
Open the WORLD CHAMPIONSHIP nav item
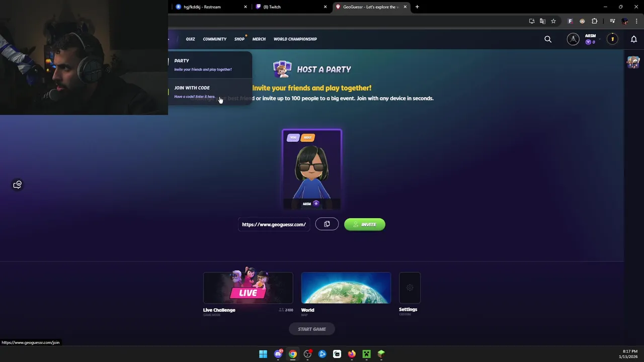point(295,39)
